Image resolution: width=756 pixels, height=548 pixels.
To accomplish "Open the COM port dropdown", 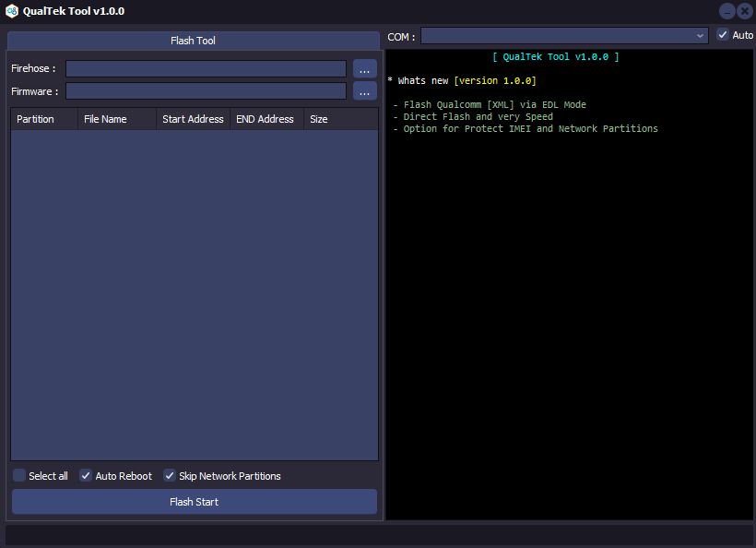I will pyautogui.click(x=564, y=36).
